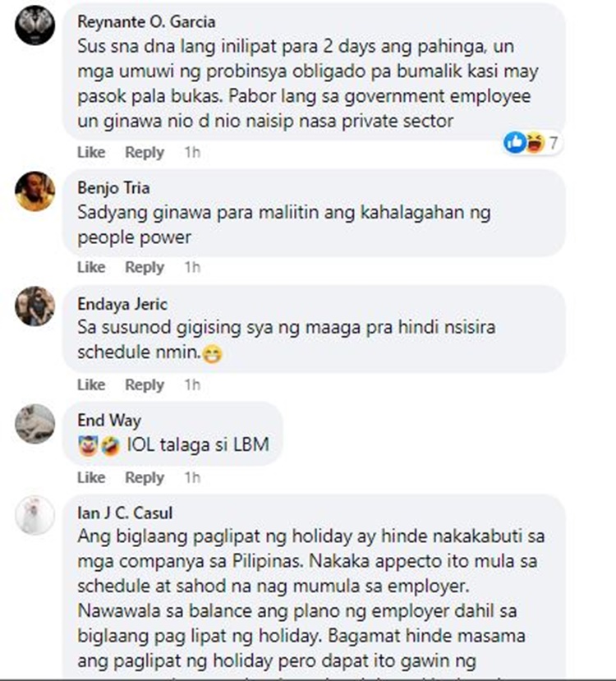Like Benjo Tria's comment

[91, 267]
